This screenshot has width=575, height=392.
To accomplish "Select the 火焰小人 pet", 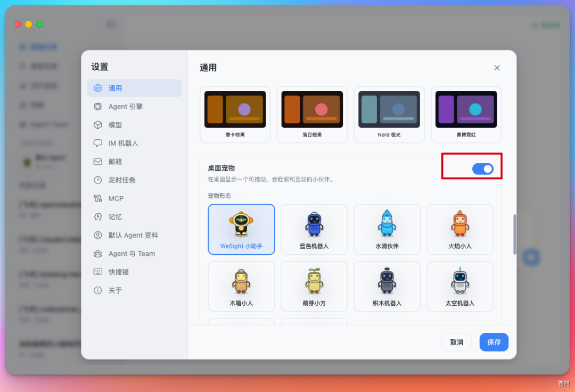I will click(460, 229).
